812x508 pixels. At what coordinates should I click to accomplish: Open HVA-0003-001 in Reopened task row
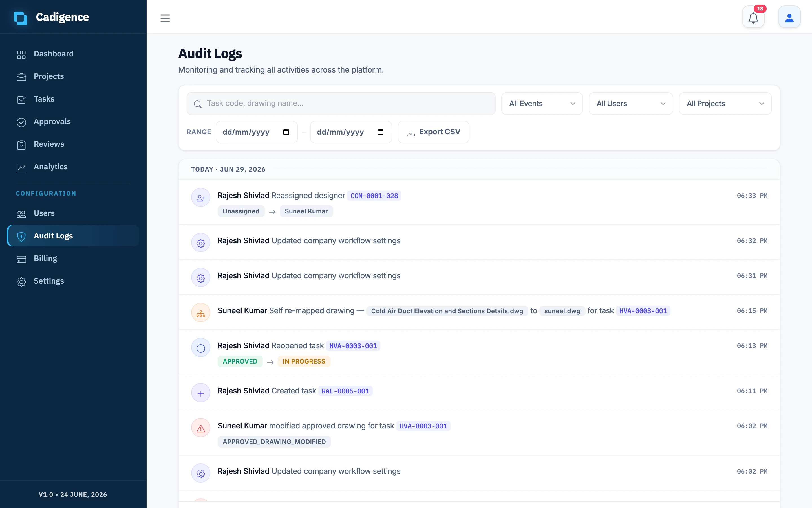click(x=353, y=346)
